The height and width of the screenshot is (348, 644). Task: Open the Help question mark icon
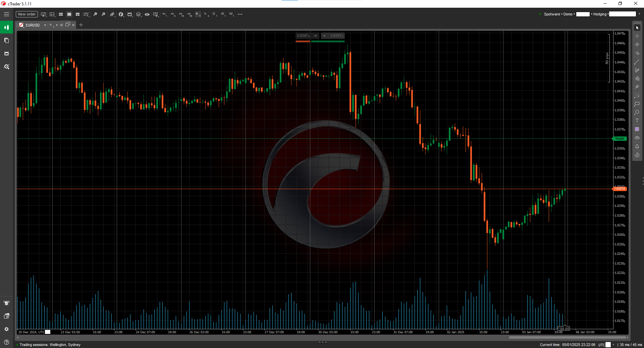pyautogui.click(x=6, y=342)
